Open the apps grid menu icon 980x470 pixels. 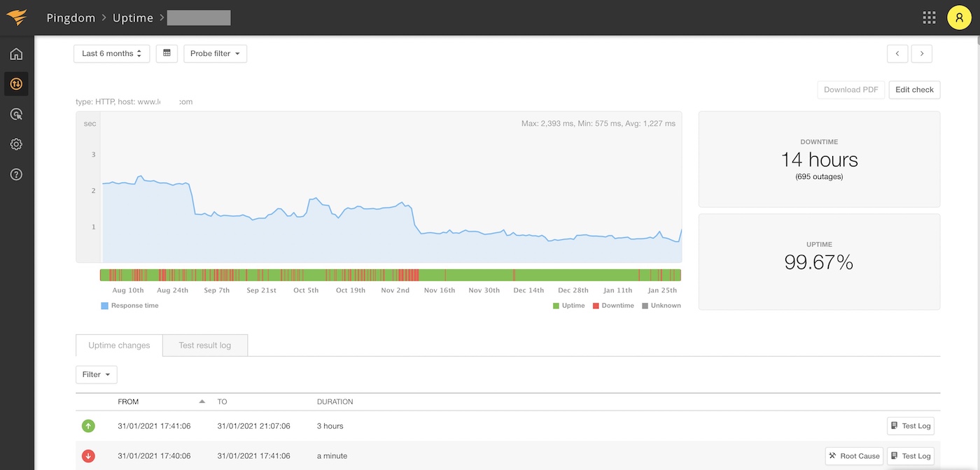(x=929, y=17)
